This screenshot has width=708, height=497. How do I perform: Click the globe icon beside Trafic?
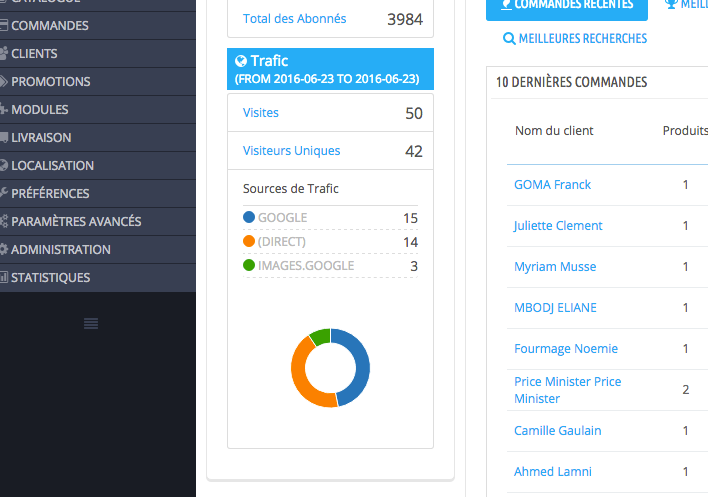(241, 60)
